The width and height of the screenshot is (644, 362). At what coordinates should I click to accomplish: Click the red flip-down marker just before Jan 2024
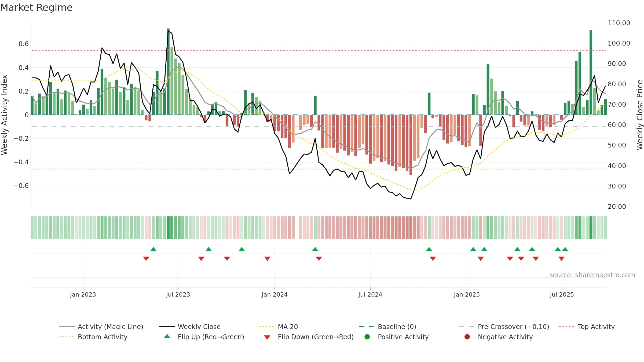click(x=267, y=258)
